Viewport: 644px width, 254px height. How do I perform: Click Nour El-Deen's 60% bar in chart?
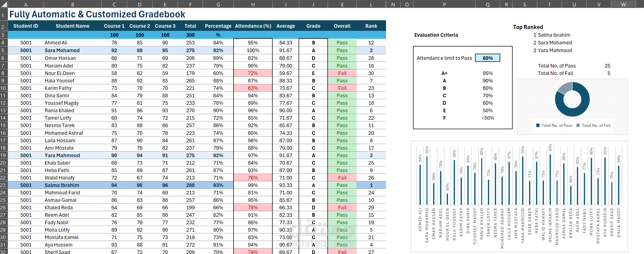coord(447,199)
